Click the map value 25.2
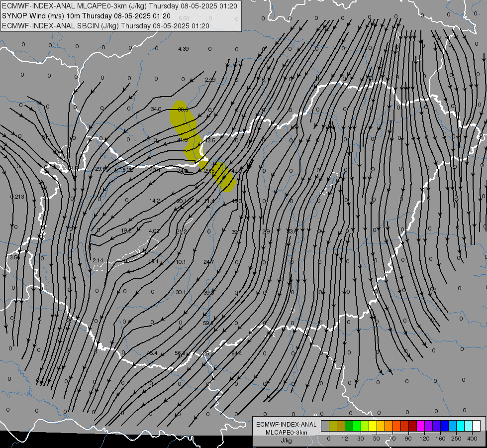The image size is (487, 448). point(208,353)
